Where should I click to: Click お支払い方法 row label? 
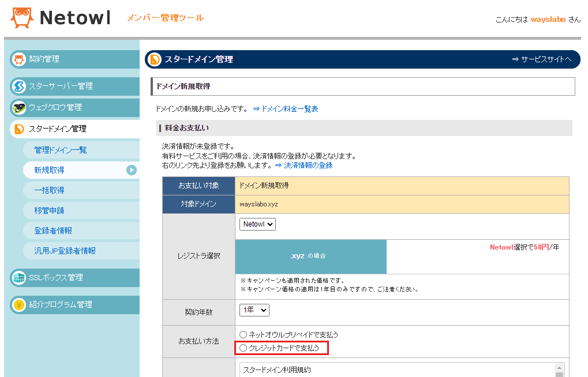click(199, 341)
